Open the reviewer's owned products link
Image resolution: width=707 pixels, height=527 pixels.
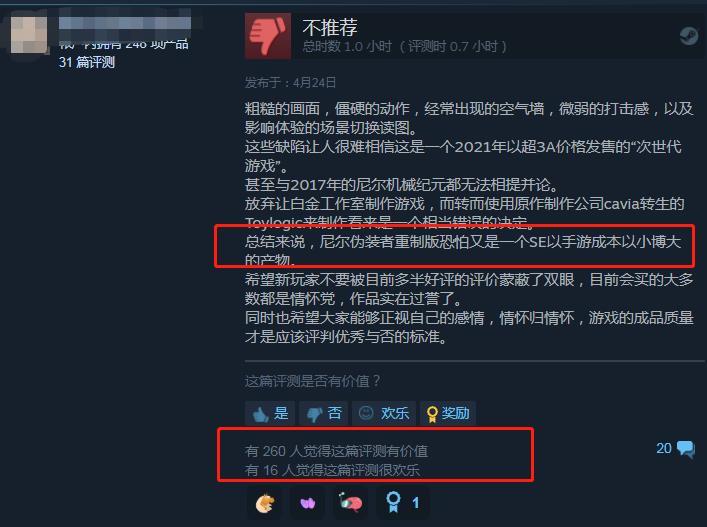click(124, 44)
